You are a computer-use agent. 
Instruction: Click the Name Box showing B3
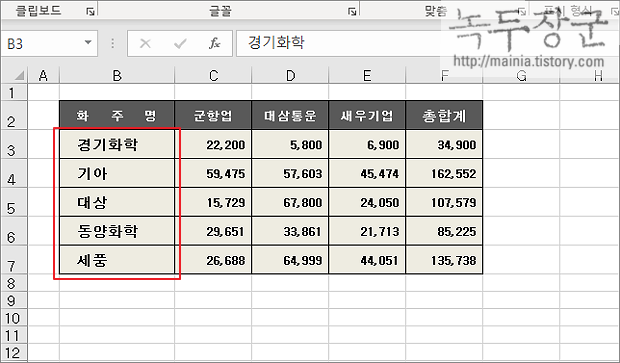[x=49, y=43]
